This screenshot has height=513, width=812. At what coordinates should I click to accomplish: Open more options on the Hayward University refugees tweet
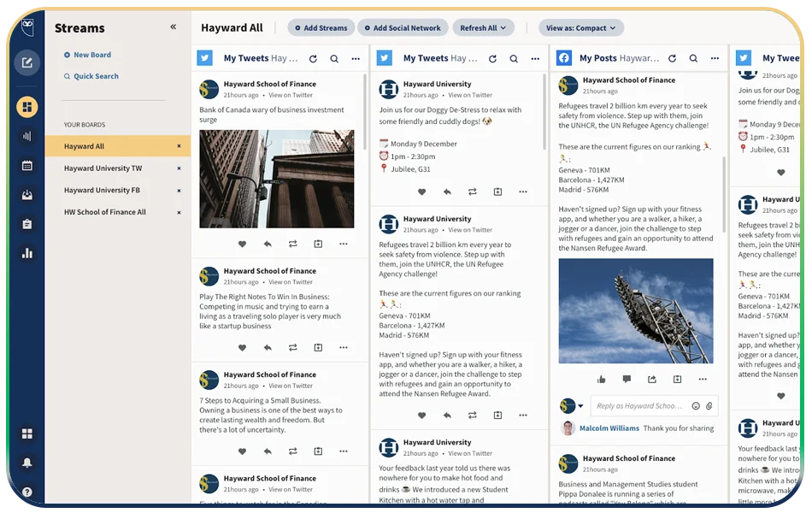pyautogui.click(x=523, y=415)
